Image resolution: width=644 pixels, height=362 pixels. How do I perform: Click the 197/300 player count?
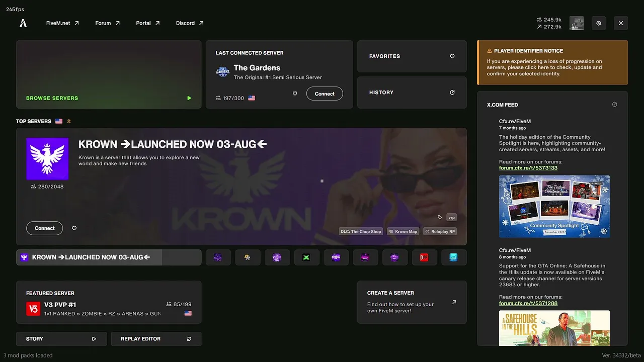tap(230, 98)
